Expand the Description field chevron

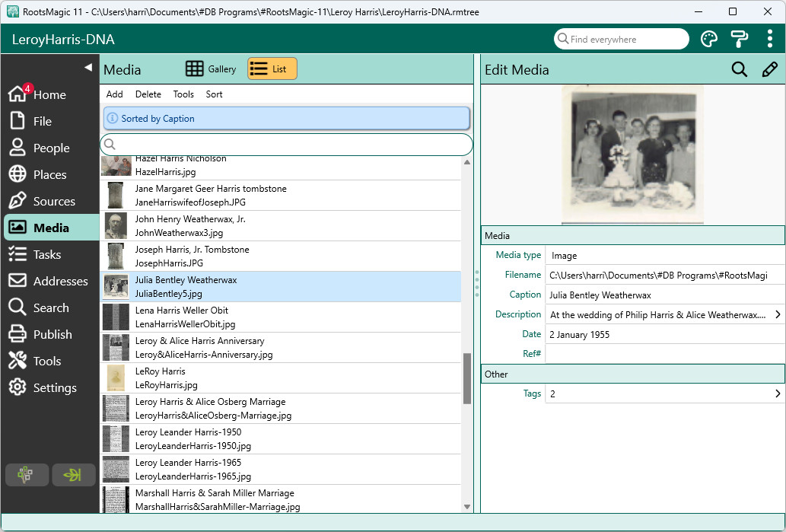click(778, 314)
